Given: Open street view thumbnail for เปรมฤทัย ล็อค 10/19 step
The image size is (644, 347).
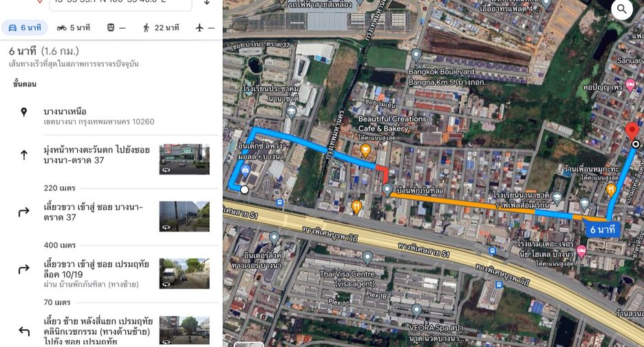Looking at the screenshot, I should click(x=184, y=273).
